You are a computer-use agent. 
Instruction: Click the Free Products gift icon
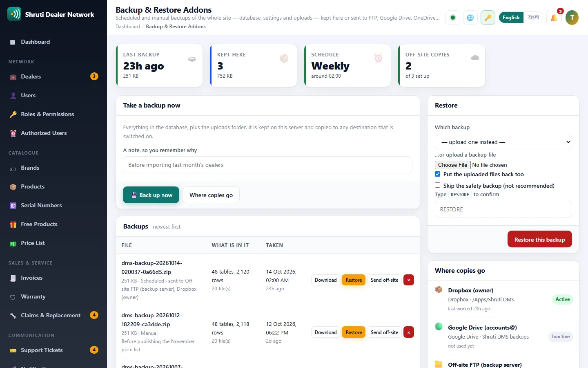13,224
